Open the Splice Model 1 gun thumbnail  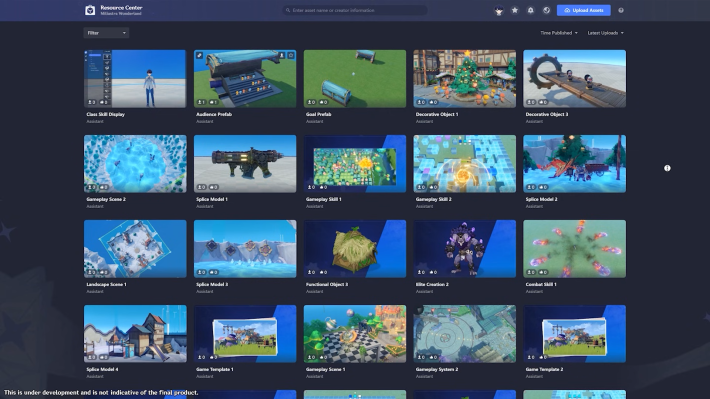[245, 163]
